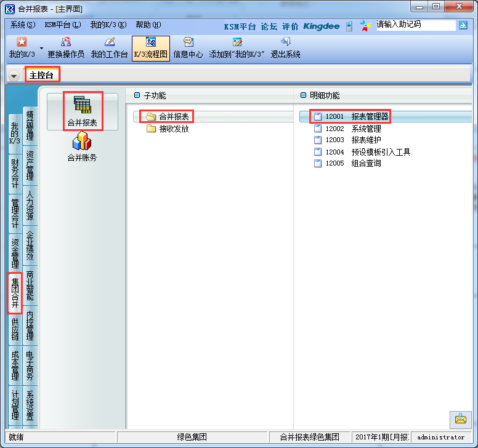Click the KSM平台 link in header

pos(240,26)
